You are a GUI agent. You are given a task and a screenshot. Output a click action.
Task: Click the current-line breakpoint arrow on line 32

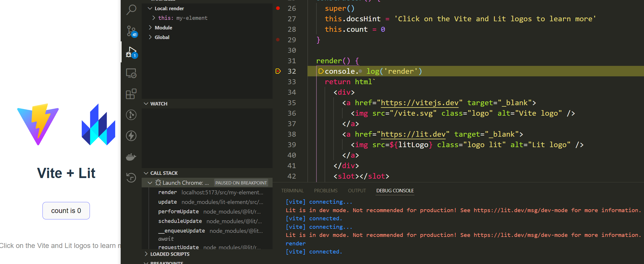pos(278,71)
